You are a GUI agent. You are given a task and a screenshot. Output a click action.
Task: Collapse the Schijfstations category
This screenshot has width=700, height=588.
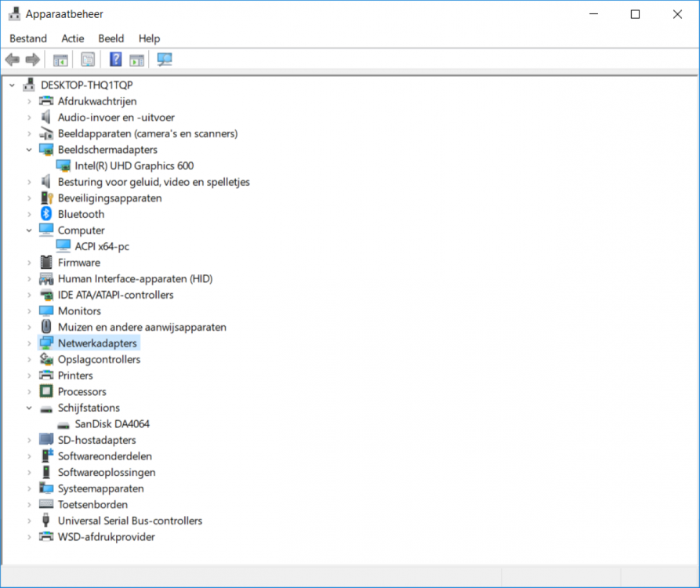(30, 408)
